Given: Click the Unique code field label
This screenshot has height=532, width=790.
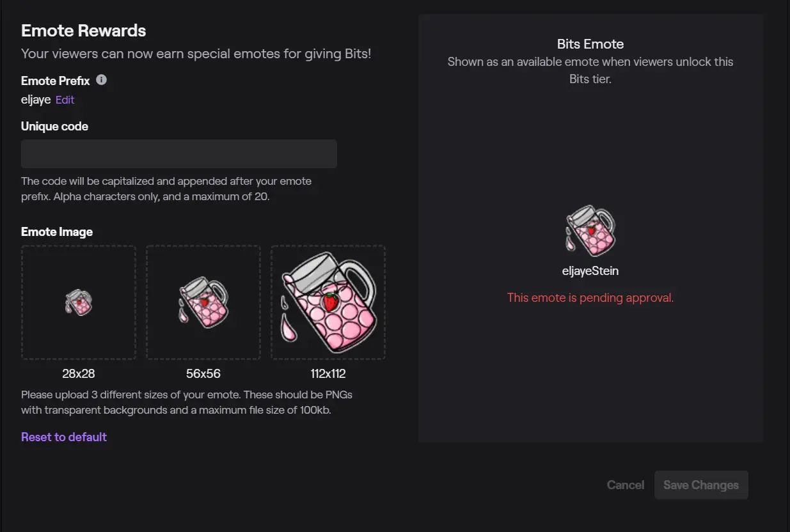Looking at the screenshot, I should [55, 127].
